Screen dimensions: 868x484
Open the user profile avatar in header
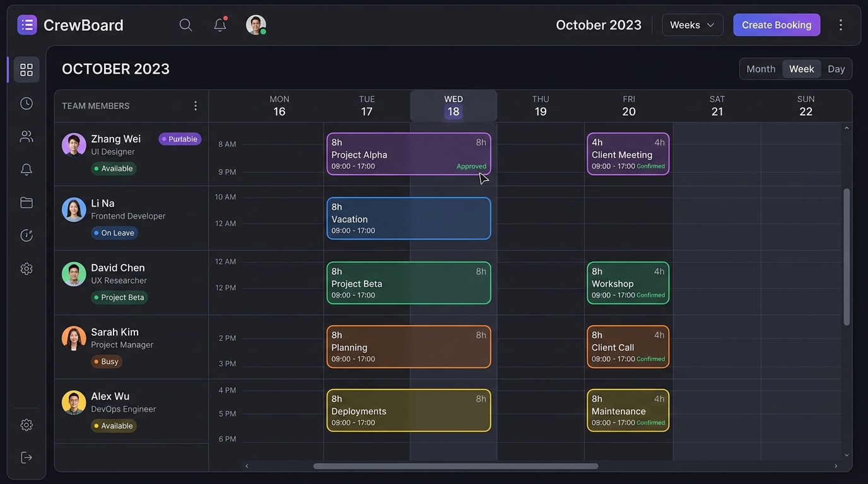255,25
